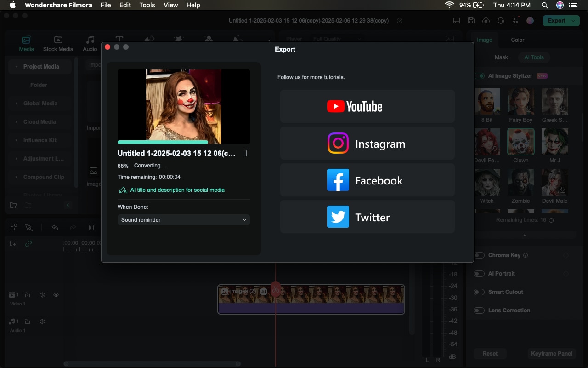Expand Compound Clip in sidebar
This screenshot has height=368, width=588.
point(17,177)
